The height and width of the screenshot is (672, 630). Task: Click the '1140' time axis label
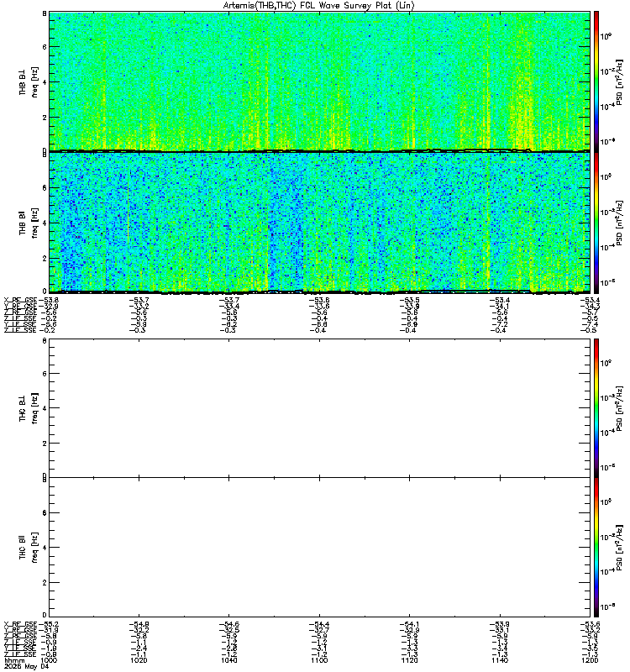pyautogui.click(x=500, y=660)
